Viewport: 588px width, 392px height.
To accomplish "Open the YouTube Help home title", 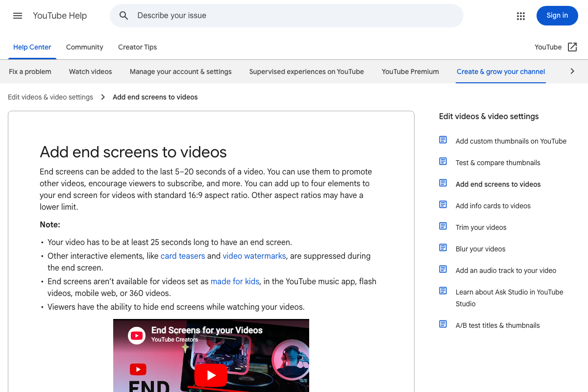I will tap(60, 16).
